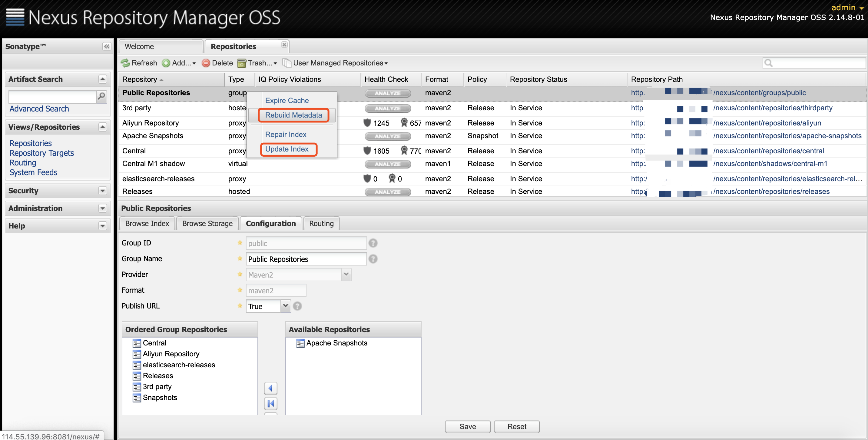Click the Publish URL help icon
Image resolution: width=868 pixels, height=440 pixels.
pos(297,306)
